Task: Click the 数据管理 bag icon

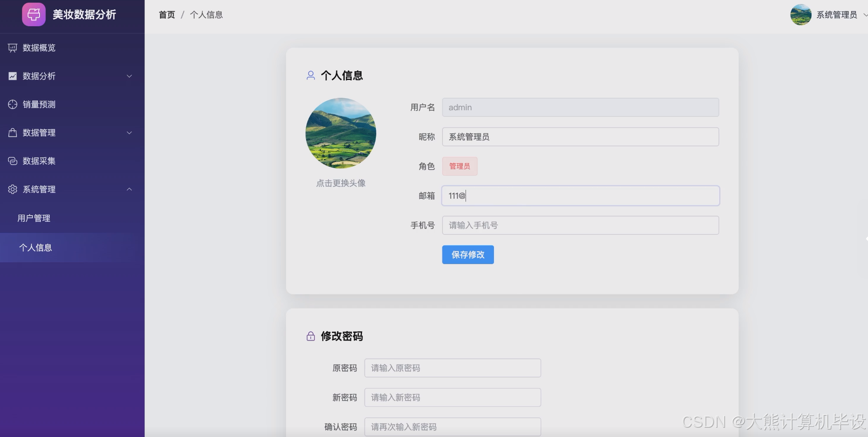Action: (x=12, y=132)
